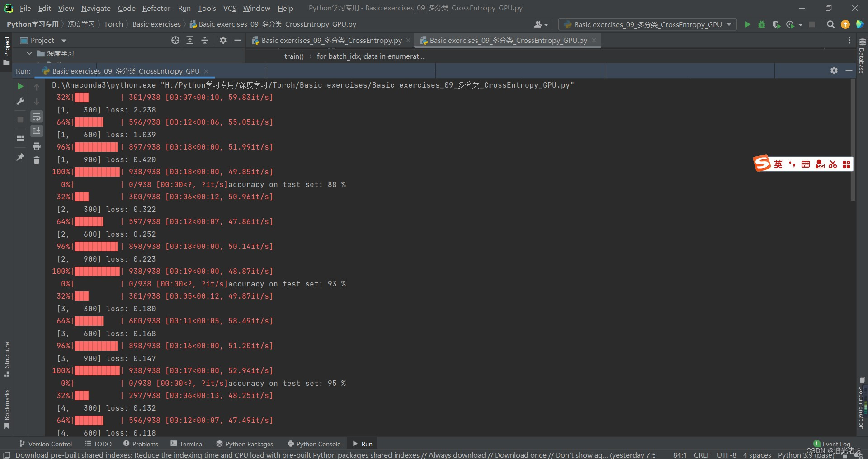Open run configuration wrench icon in Run panel

point(20,101)
